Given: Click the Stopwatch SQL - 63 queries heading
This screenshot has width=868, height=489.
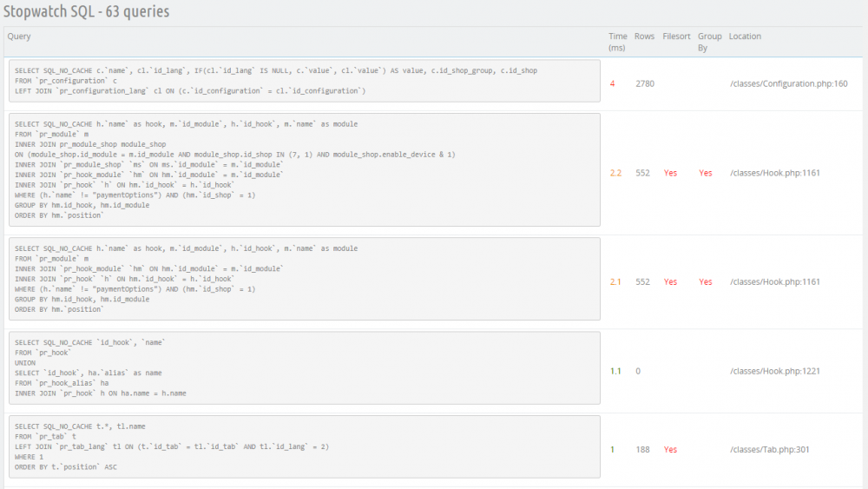Looking at the screenshot, I should point(87,12).
